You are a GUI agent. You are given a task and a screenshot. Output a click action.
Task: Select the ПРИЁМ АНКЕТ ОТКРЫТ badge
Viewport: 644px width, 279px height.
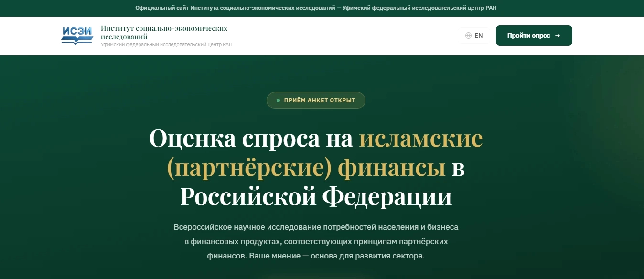[x=316, y=101]
